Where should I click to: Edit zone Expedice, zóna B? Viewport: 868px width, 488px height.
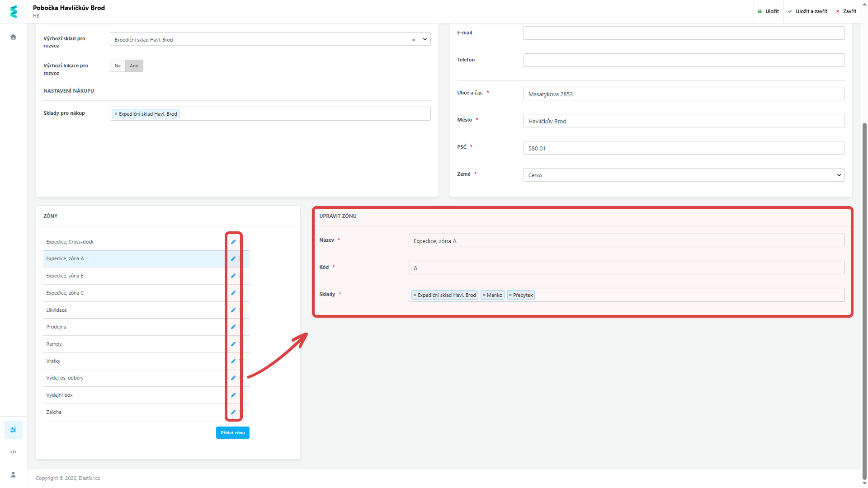point(233,276)
